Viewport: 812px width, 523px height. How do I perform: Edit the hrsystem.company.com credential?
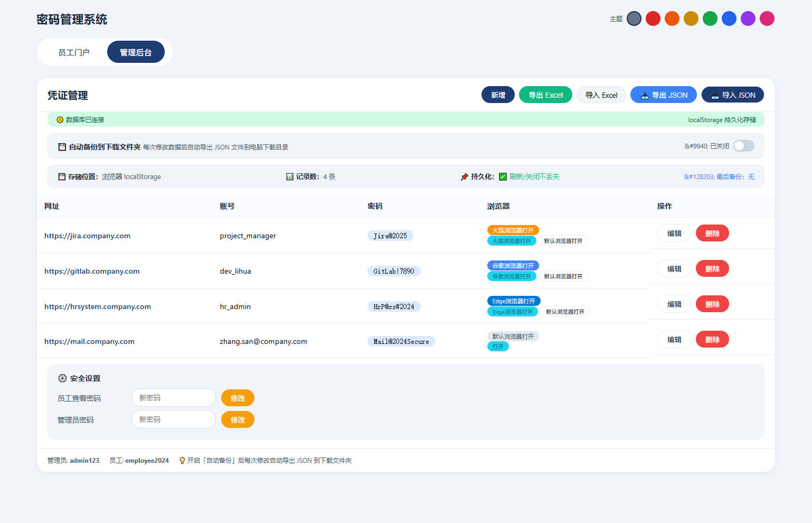(x=674, y=304)
